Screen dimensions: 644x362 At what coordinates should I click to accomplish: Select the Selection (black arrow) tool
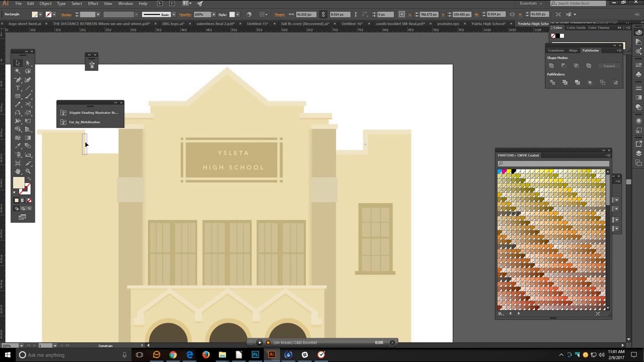coord(18,63)
